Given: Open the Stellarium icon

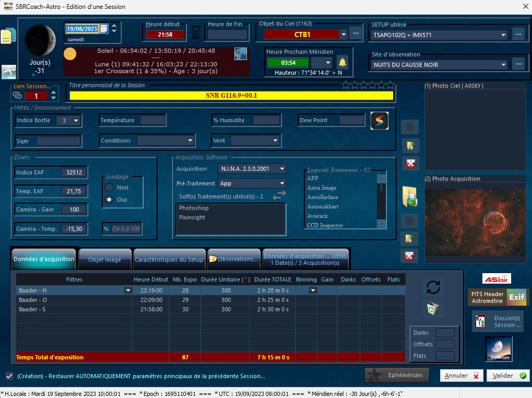Looking at the screenshot, I should point(499,349).
